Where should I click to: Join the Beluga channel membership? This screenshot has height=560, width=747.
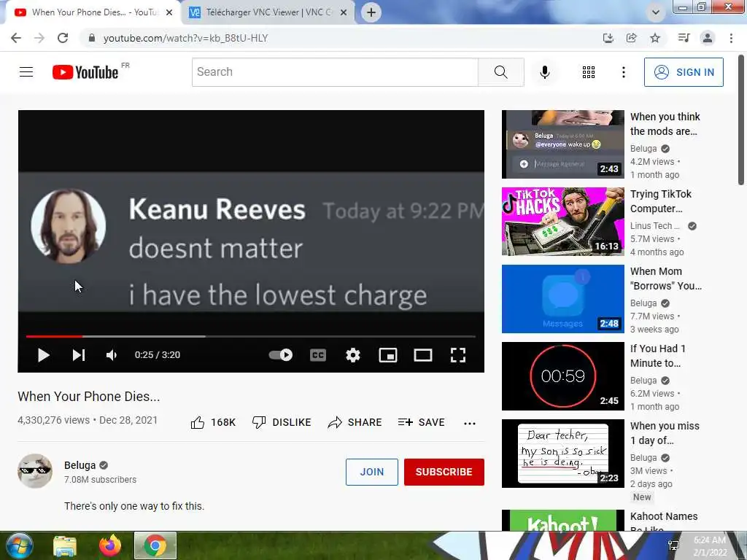371,472
